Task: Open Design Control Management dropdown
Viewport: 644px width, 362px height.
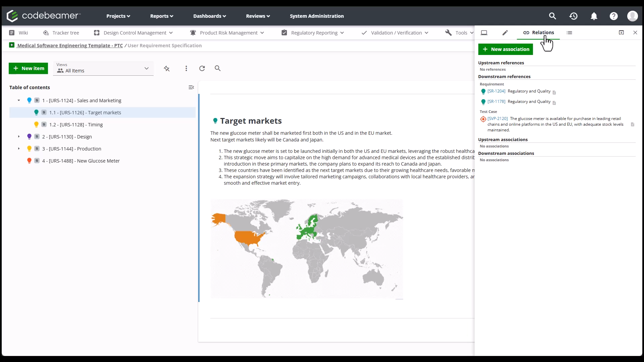Action: (133, 33)
